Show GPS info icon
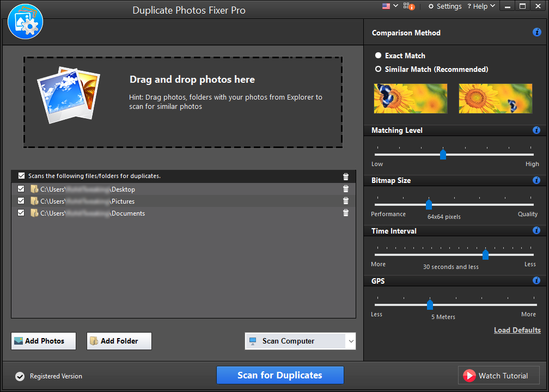Screen dimensions: 549x392 pos(536,280)
